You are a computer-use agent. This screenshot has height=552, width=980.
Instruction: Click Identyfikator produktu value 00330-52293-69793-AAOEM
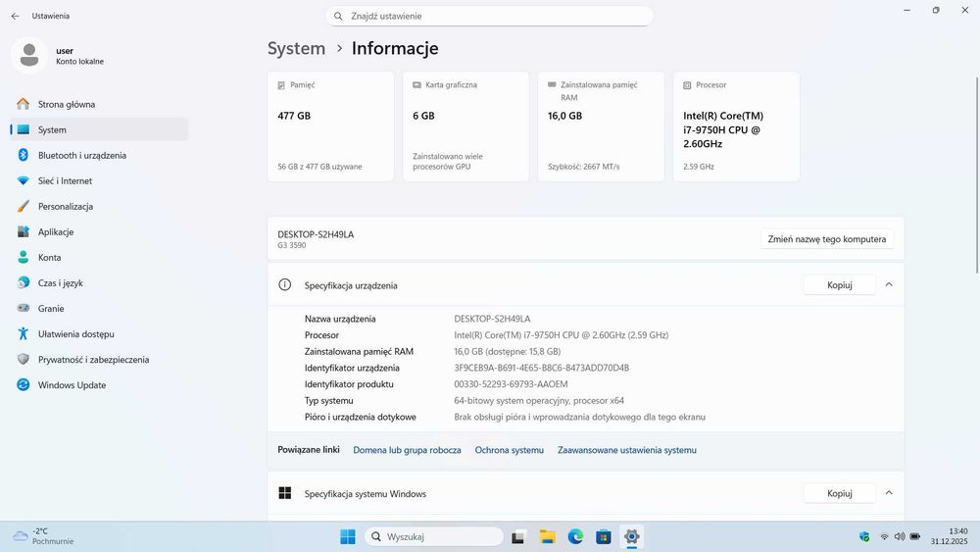coord(511,383)
